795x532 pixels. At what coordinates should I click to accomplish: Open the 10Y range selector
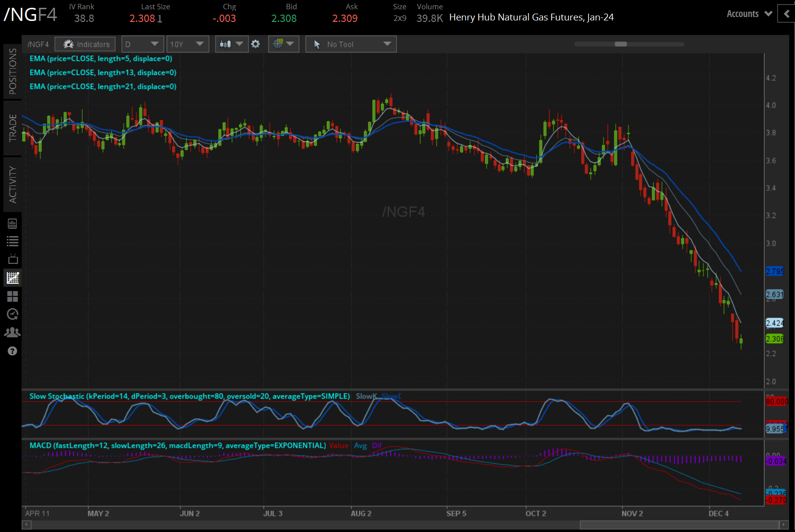coord(188,44)
